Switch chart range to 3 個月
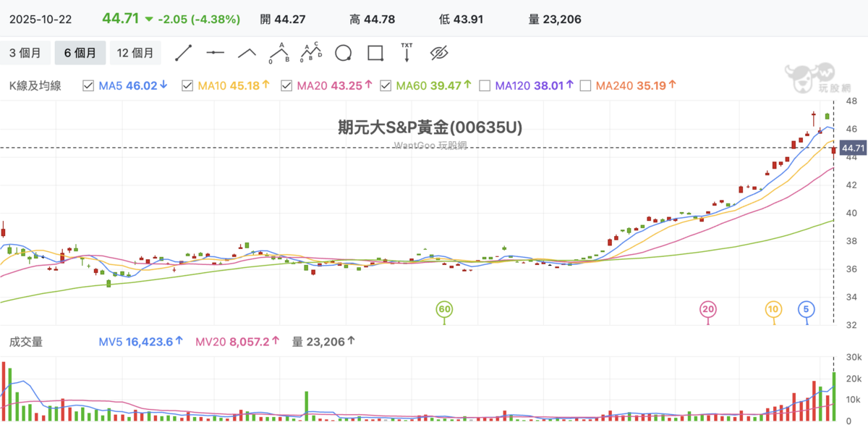This screenshot has width=868, height=425. click(26, 53)
